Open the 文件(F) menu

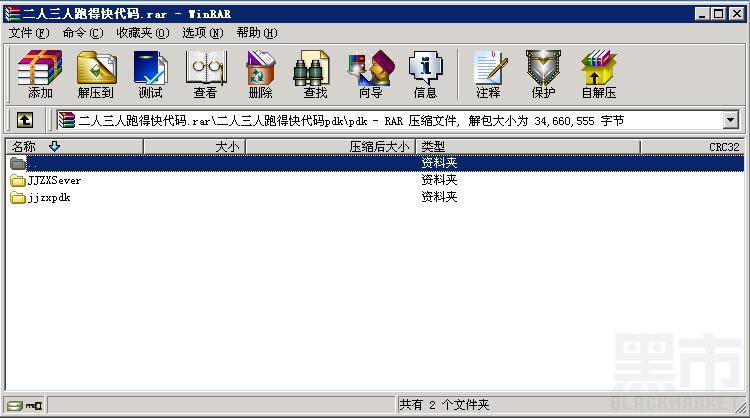29,33
